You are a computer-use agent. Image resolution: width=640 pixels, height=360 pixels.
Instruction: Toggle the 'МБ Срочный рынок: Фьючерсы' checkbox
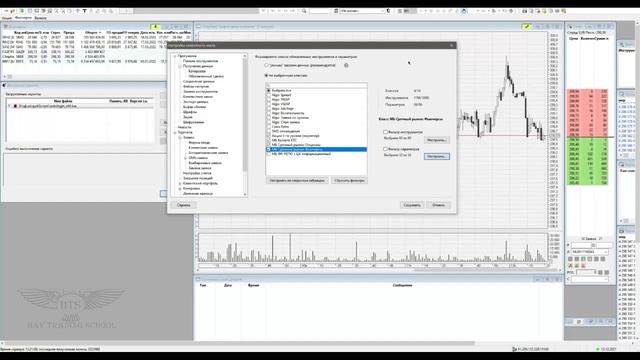pos(269,149)
